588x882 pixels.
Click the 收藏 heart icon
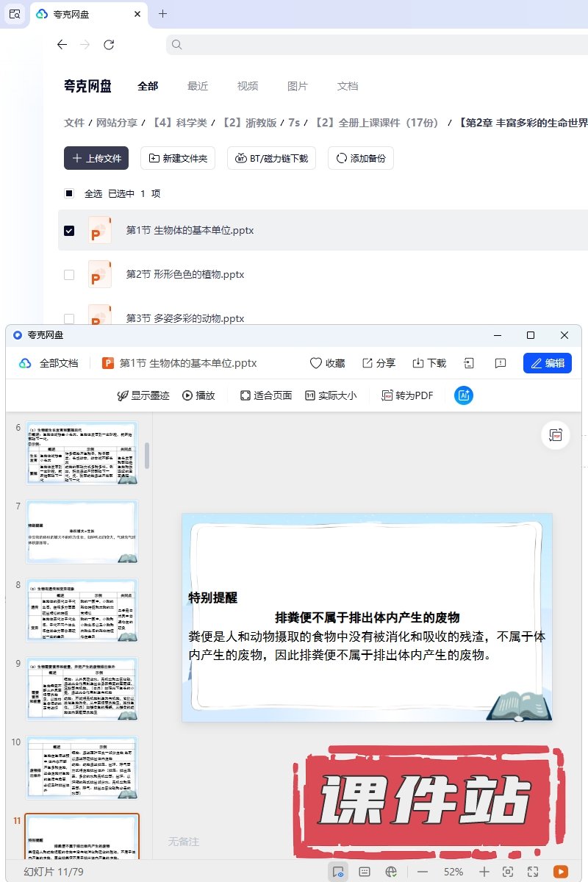tap(316, 363)
